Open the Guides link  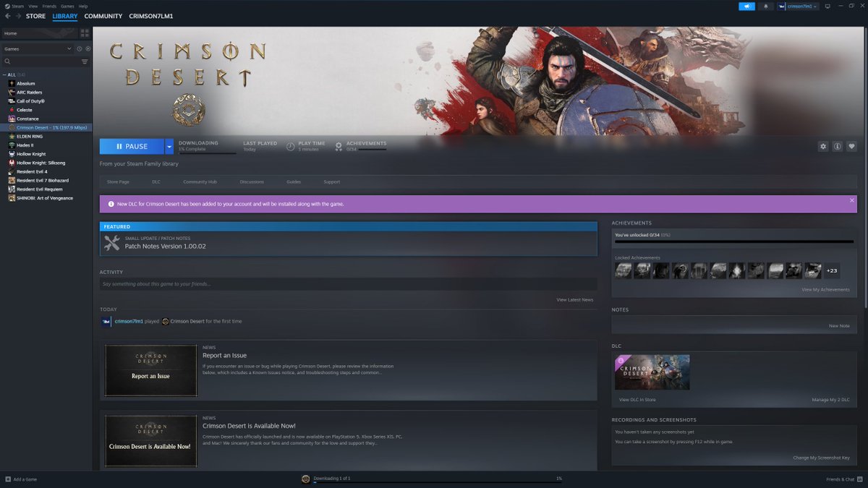pyautogui.click(x=294, y=182)
